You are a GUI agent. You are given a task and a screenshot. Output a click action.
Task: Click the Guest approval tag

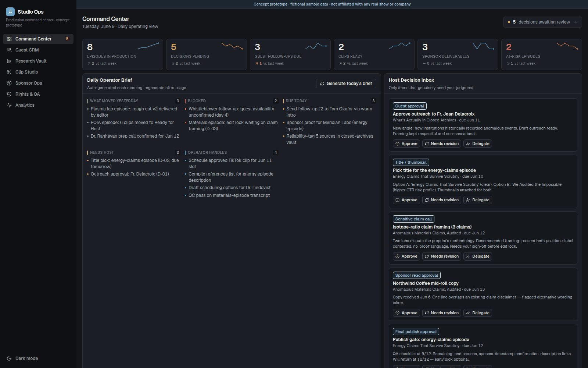[x=409, y=106]
